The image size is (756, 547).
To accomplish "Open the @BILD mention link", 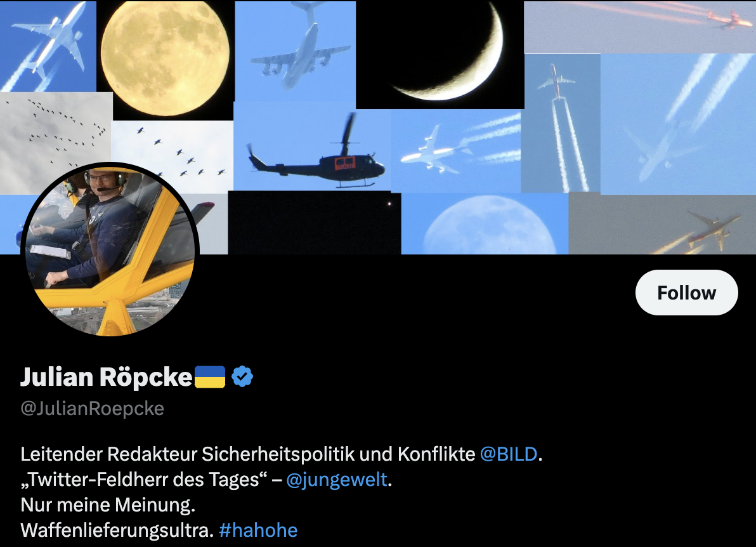I will [508, 454].
